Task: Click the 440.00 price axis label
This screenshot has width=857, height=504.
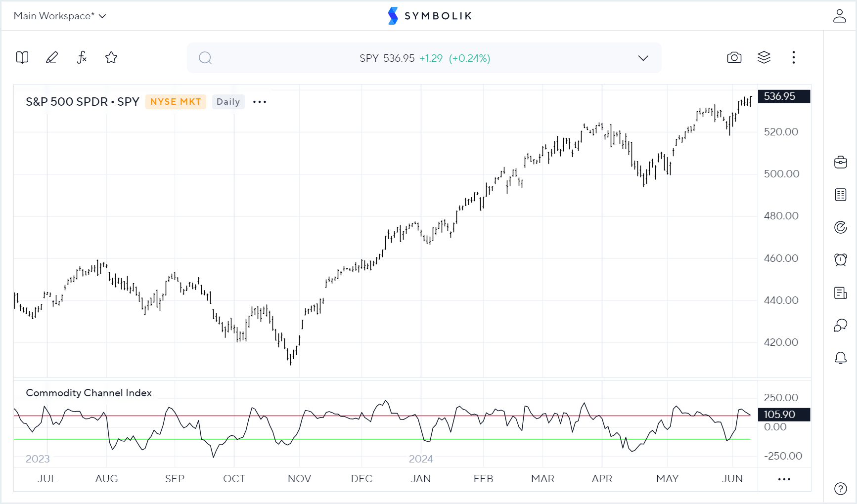Action: 781,300
